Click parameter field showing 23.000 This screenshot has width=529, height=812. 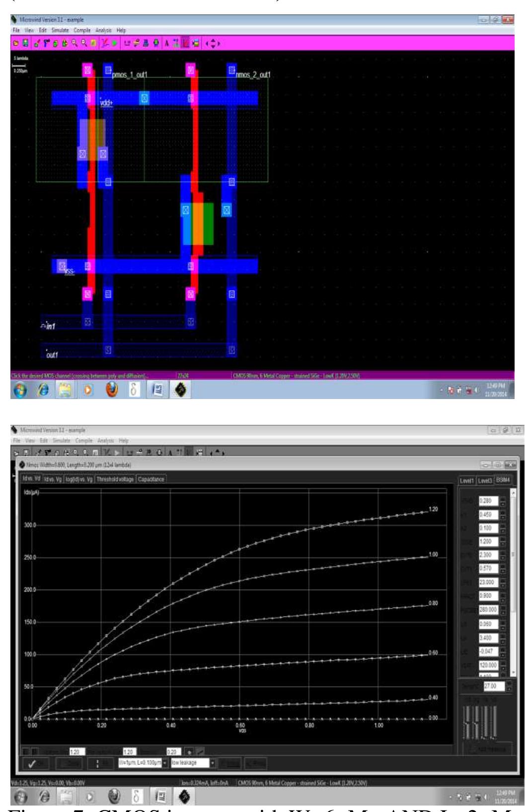tap(488, 583)
